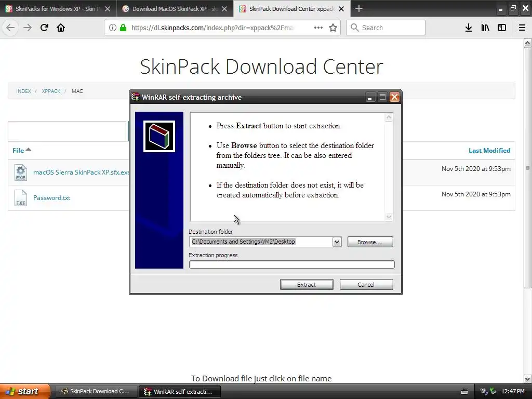532x399 pixels.
Task: Open a new tab with plus button
Action: point(358,8)
